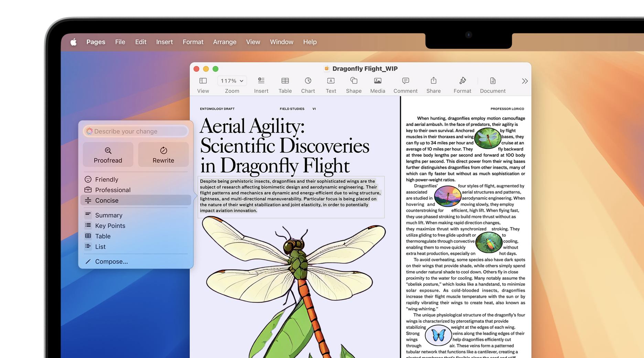Click the Proofread button
Viewport: 644px width, 358px height.
click(x=108, y=155)
